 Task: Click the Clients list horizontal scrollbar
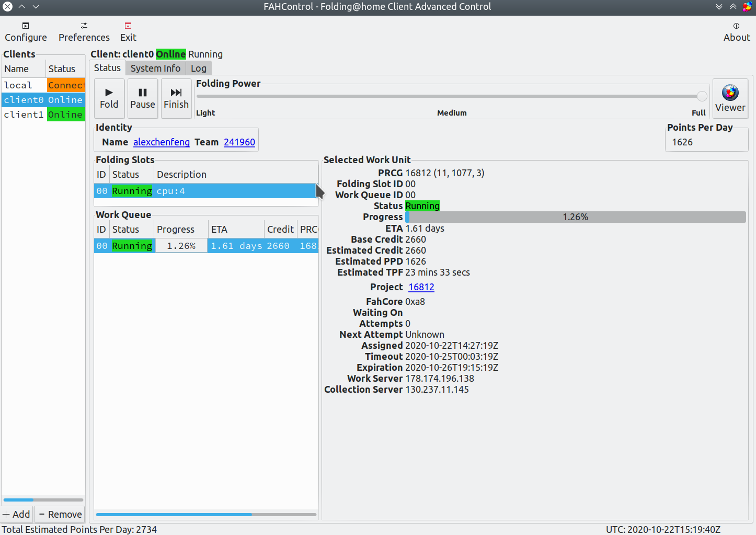click(43, 500)
